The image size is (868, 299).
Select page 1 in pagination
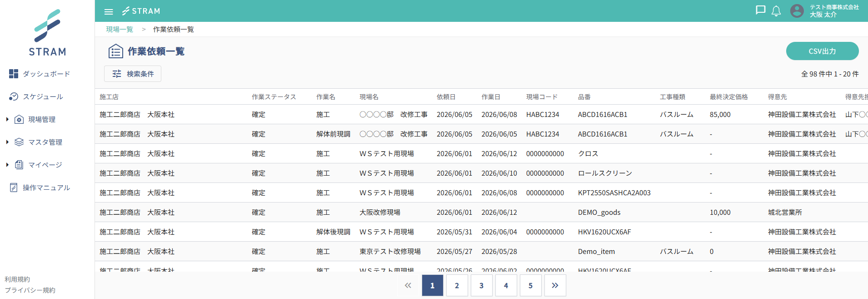point(433,285)
